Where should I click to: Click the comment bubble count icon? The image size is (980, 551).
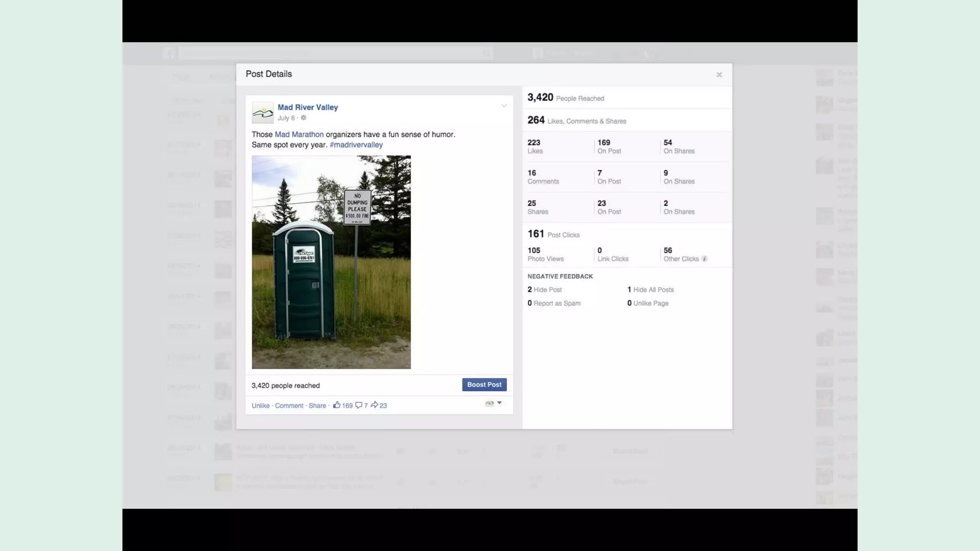coord(358,405)
